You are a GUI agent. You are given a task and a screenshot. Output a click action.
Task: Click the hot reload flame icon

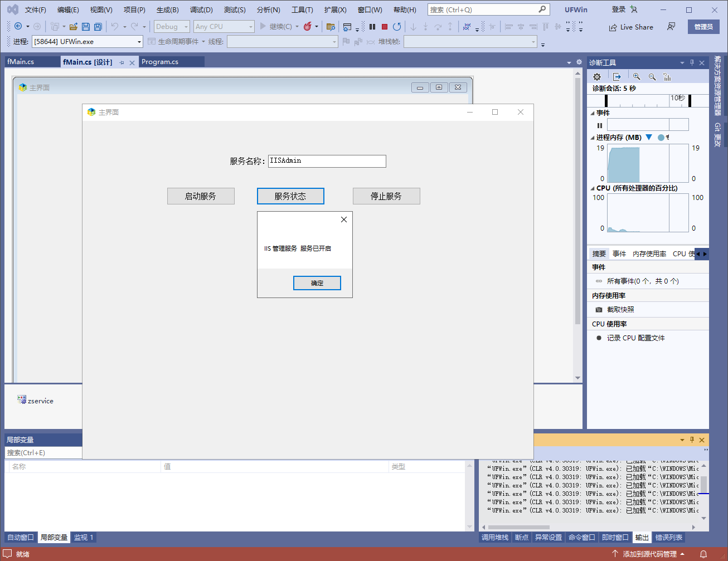(307, 26)
